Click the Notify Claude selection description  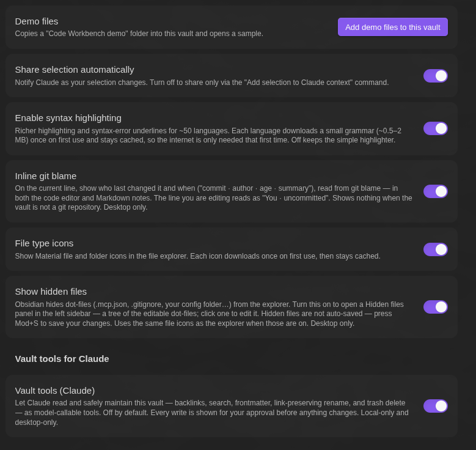202,83
